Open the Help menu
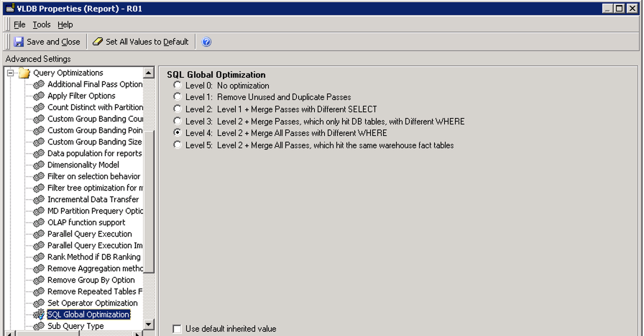The image size is (644, 336). 65,24
